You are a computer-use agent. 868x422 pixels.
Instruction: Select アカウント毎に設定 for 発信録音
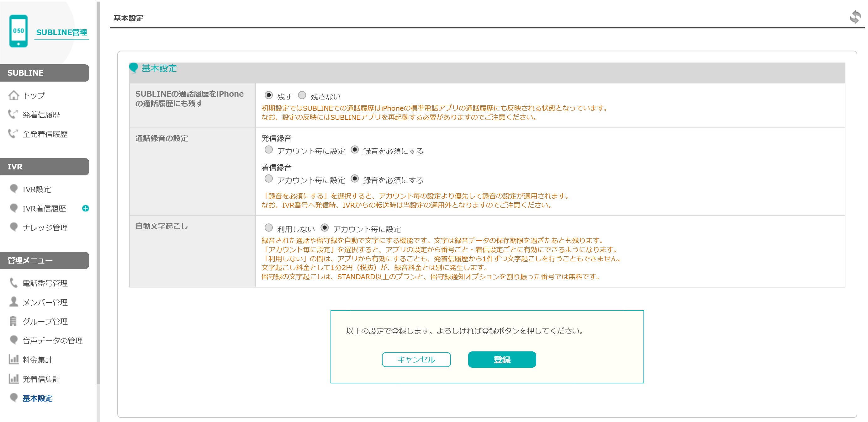coord(268,150)
